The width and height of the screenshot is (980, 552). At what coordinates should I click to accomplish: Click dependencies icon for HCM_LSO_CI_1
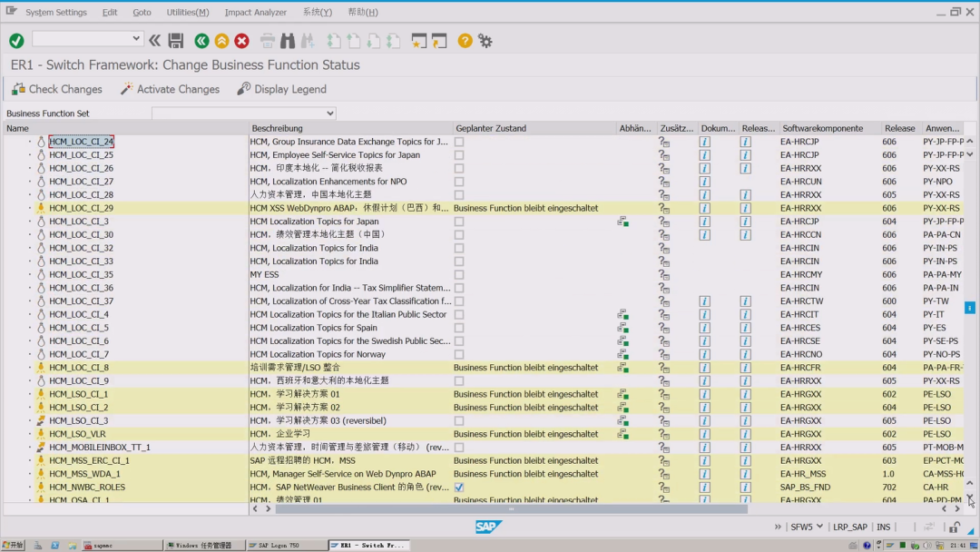pos(622,394)
